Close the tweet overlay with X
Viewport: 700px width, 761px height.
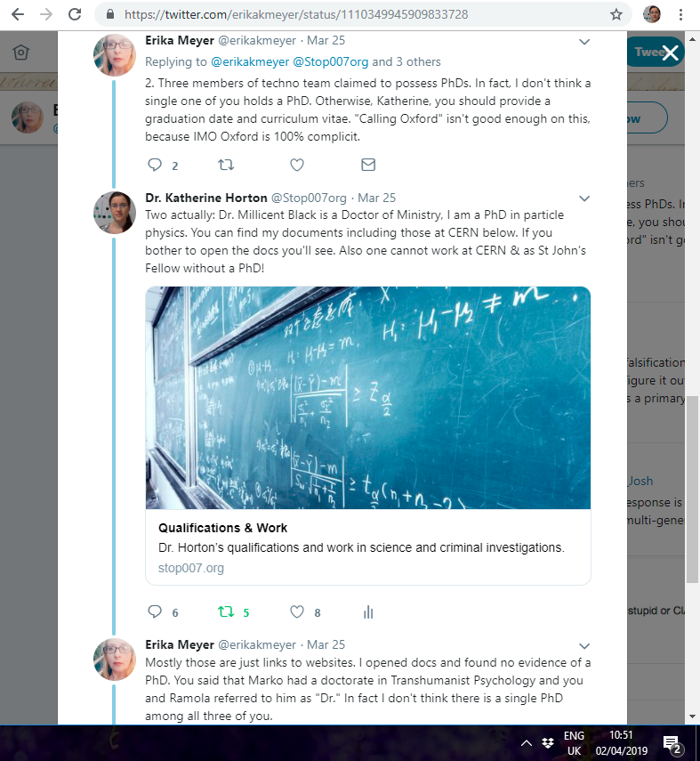[671, 53]
